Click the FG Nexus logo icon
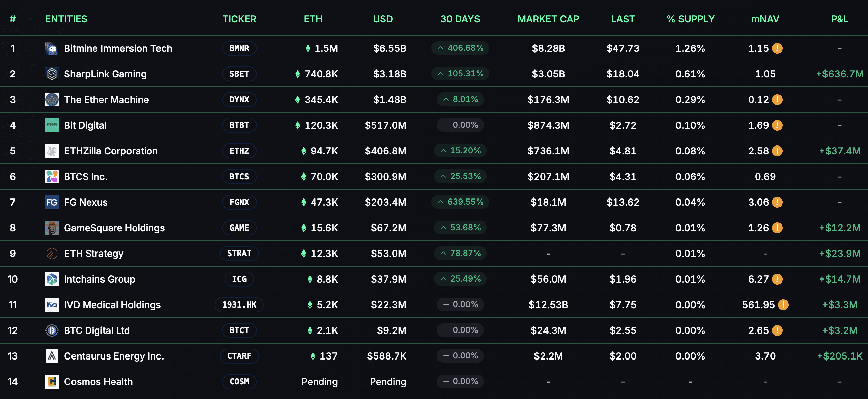The image size is (868, 399). tap(52, 202)
